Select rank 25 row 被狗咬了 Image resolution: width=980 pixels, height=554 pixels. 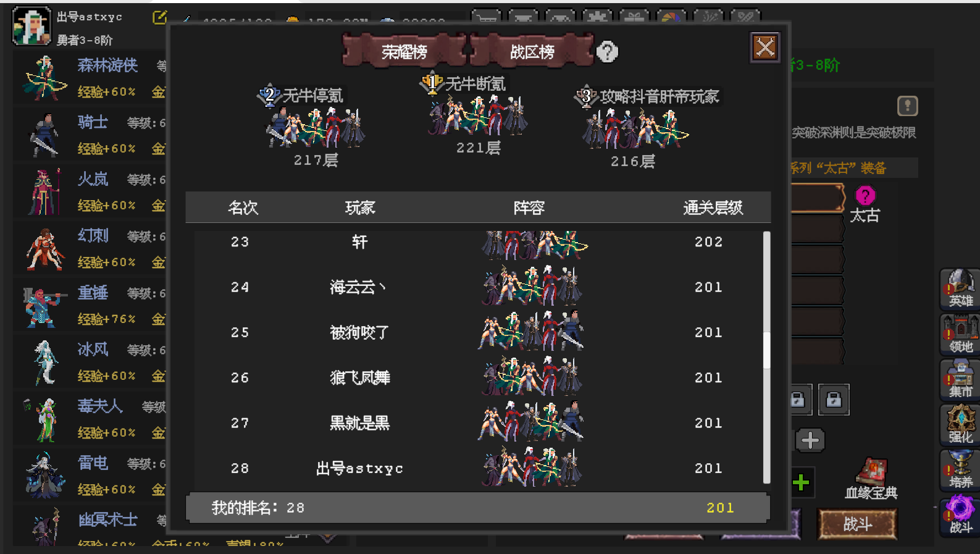point(479,332)
